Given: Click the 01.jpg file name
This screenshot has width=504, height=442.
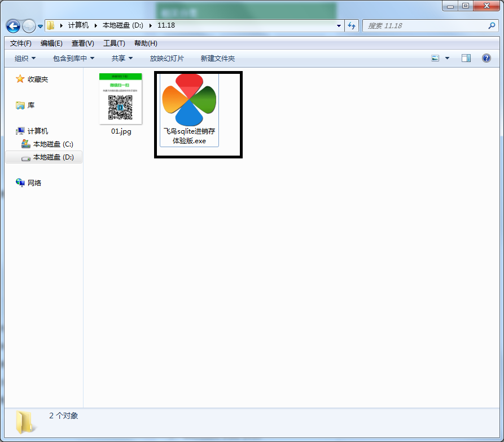Looking at the screenshot, I should pos(121,131).
